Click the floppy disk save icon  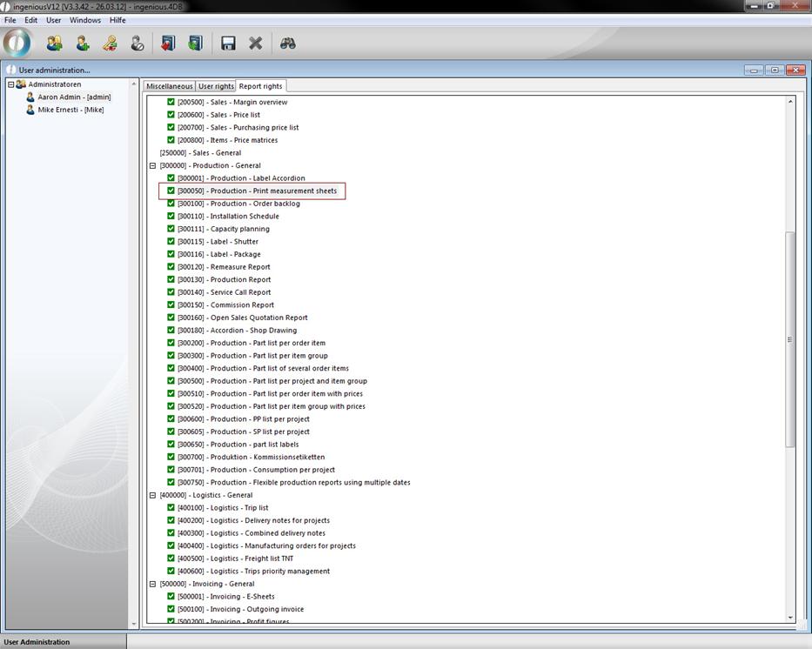228,43
